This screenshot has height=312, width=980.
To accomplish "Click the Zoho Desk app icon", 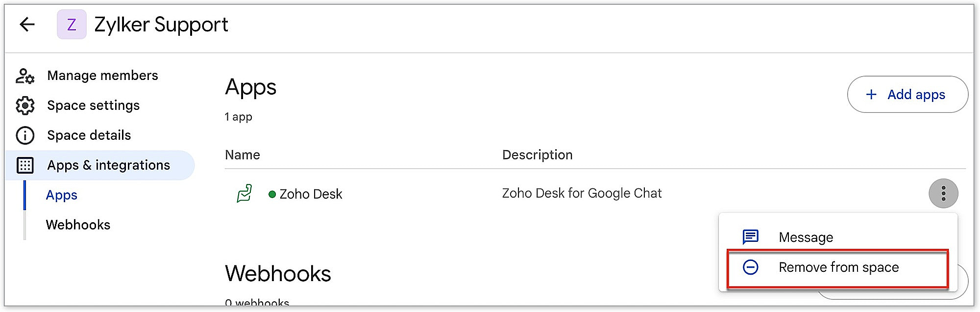I will click(245, 194).
